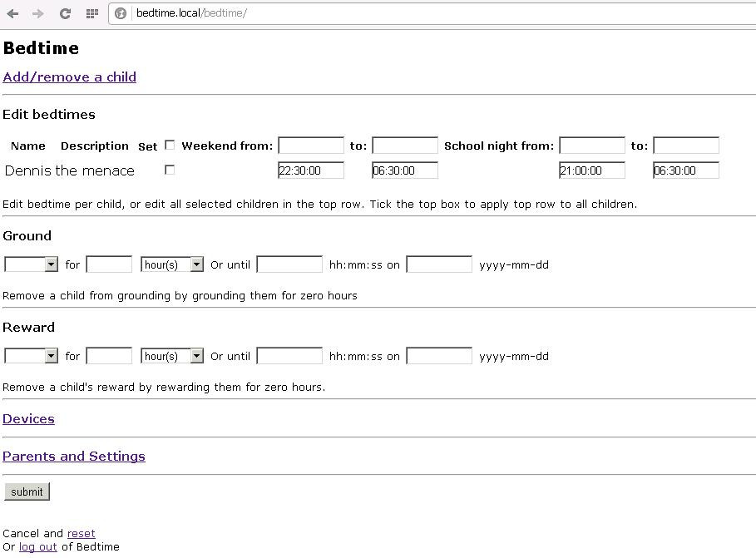The width and height of the screenshot is (756, 558).
Task: Click the Dennis the menace name text
Action: (x=69, y=170)
